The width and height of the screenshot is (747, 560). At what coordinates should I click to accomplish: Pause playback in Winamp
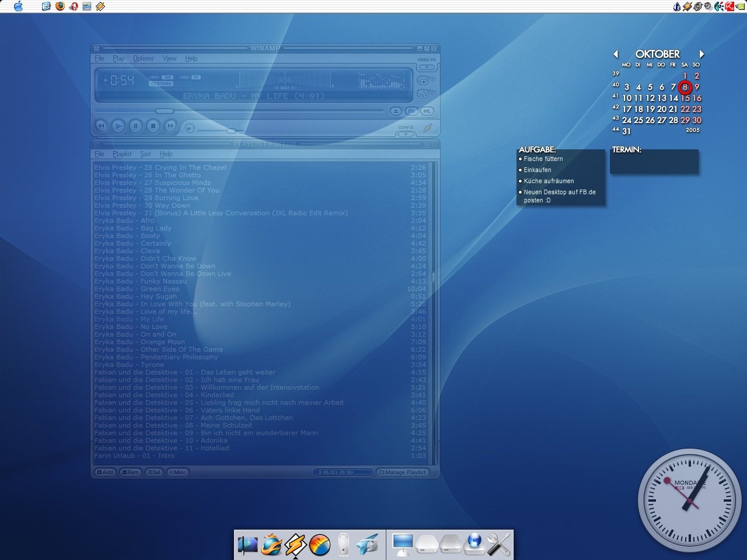pos(135,125)
